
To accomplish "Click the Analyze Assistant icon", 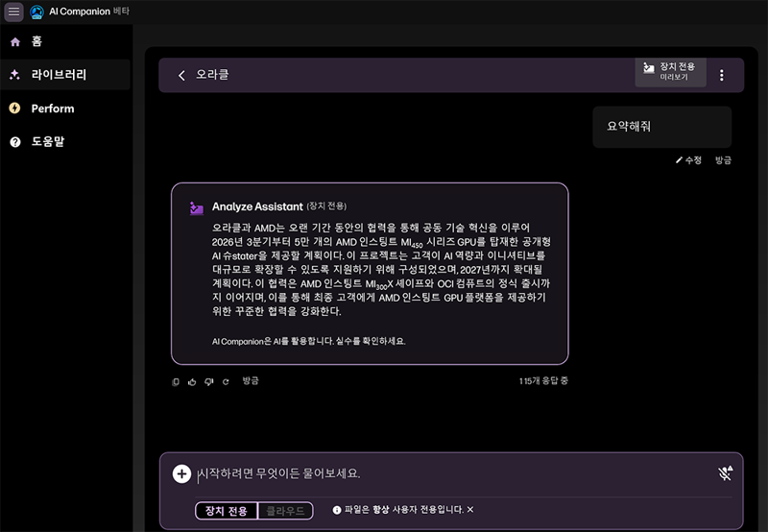I will point(197,208).
